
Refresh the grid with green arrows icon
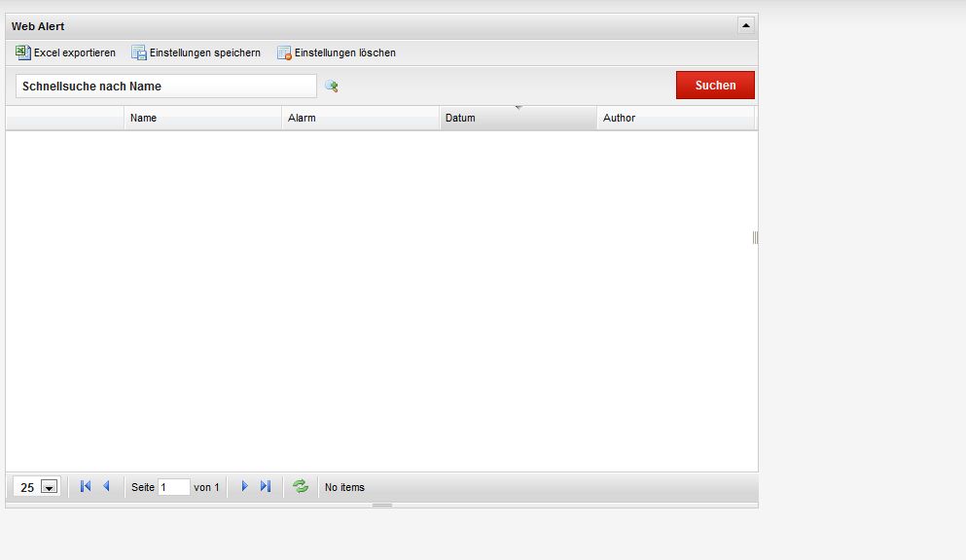coord(301,486)
